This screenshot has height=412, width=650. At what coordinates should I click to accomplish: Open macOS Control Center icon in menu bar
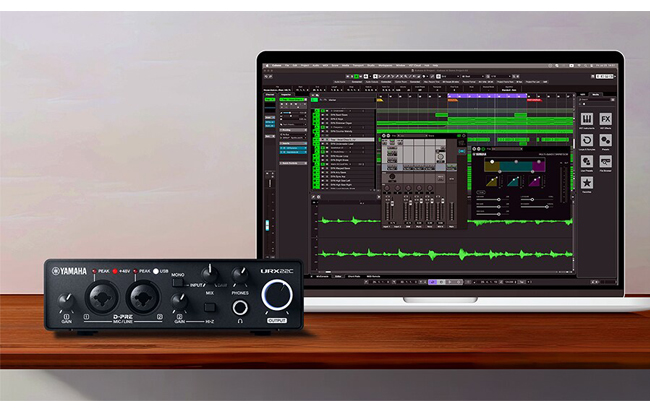tap(592, 65)
